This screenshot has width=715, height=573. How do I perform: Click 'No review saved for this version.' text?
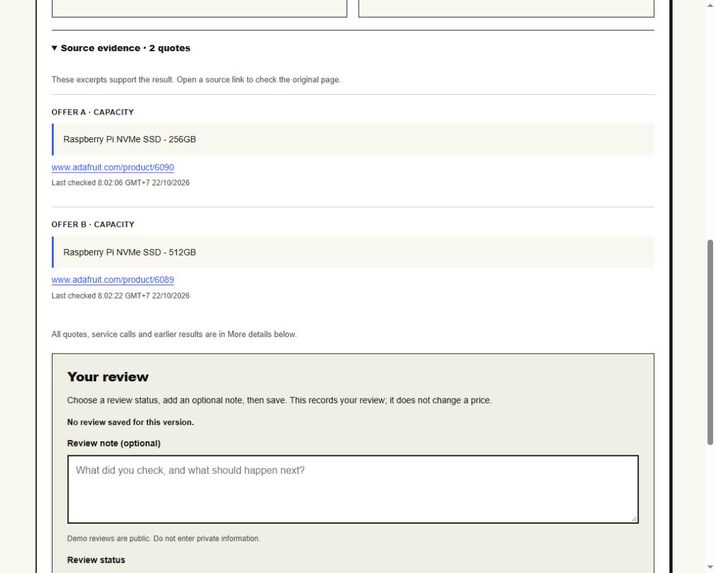pyautogui.click(x=130, y=422)
